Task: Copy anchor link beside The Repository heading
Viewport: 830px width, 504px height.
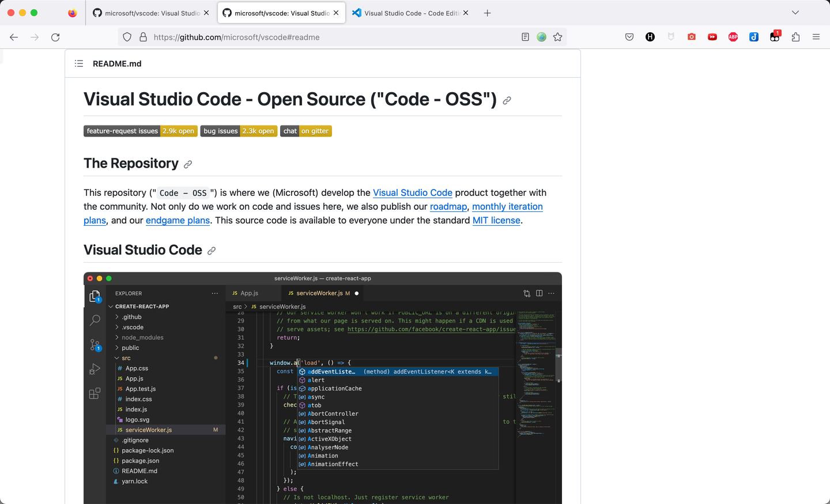Action: 188,164
